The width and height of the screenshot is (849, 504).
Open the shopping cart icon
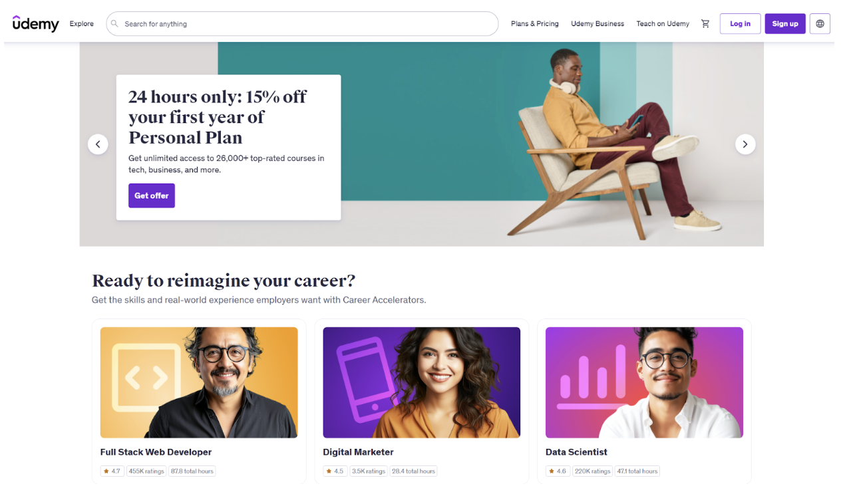(x=705, y=24)
